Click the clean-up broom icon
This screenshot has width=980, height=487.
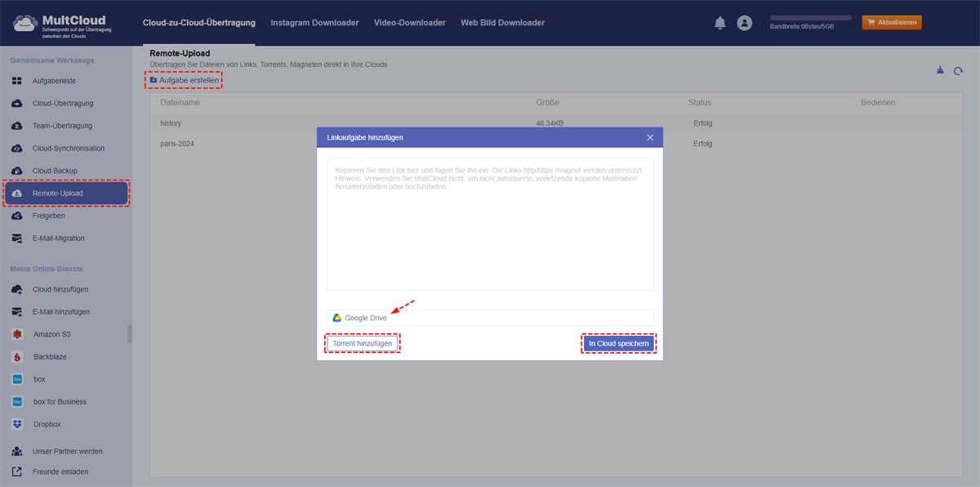(940, 70)
